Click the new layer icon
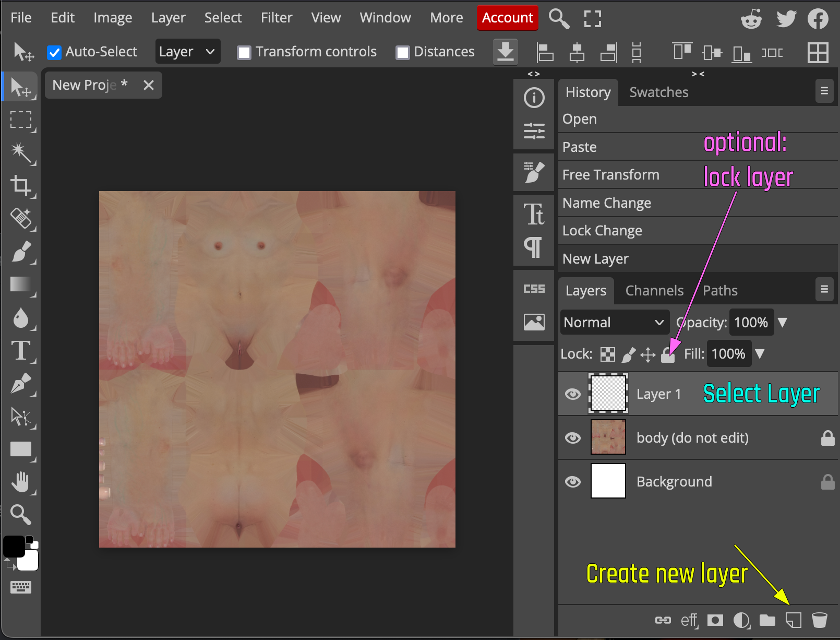840x640 pixels. (x=793, y=620)
